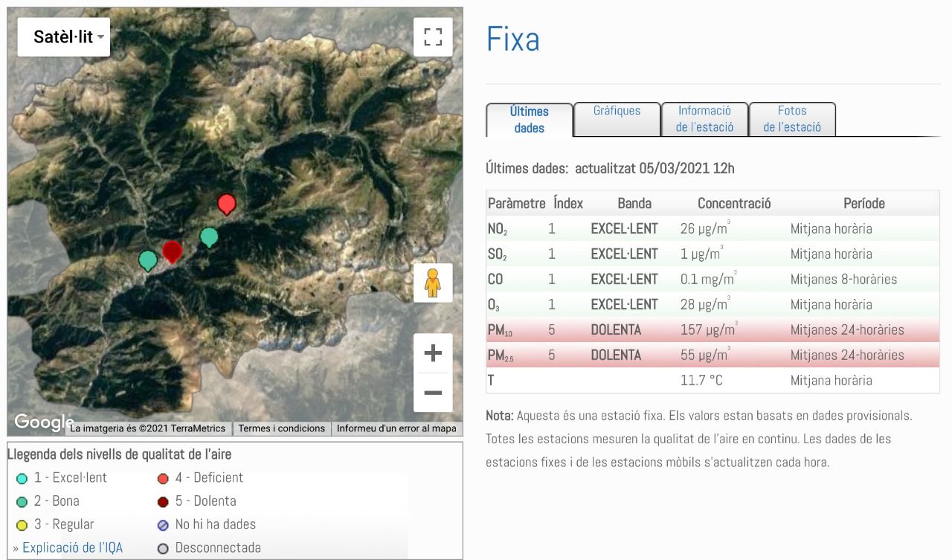Click the Street View pegman icon
The width and height of the screenshot is (952, 560).
[433, 283]
